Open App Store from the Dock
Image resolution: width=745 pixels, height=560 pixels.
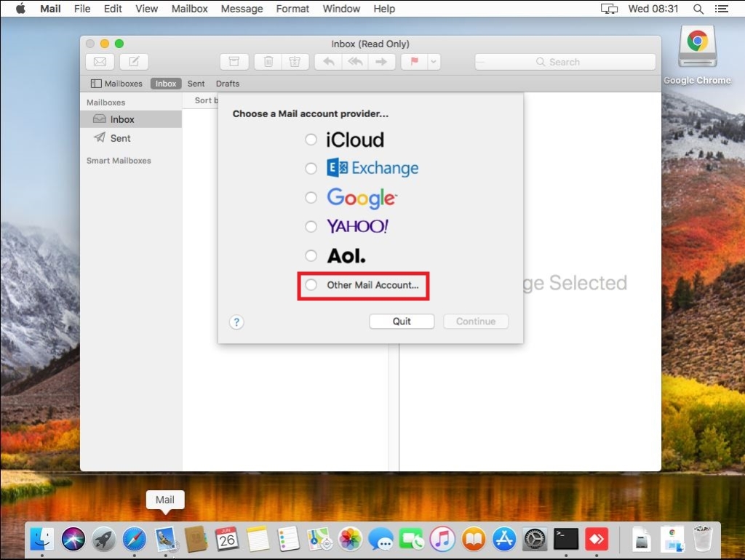(x=504, y=539)
